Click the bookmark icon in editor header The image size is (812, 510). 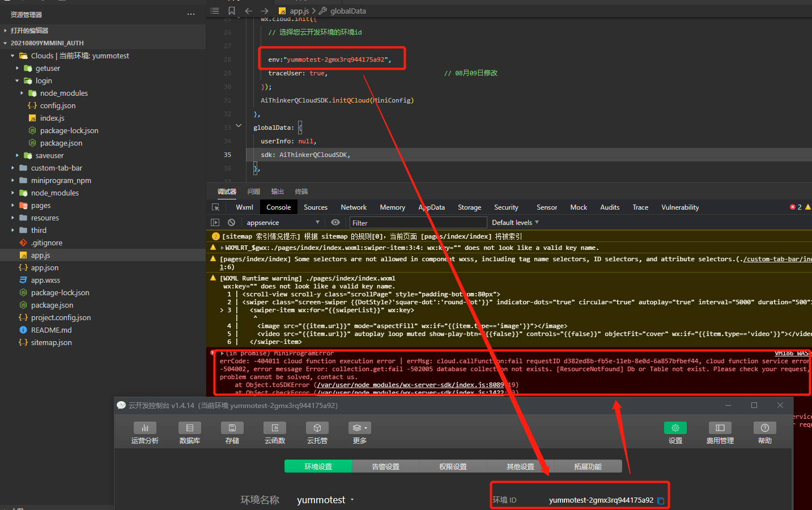[232, 11]
